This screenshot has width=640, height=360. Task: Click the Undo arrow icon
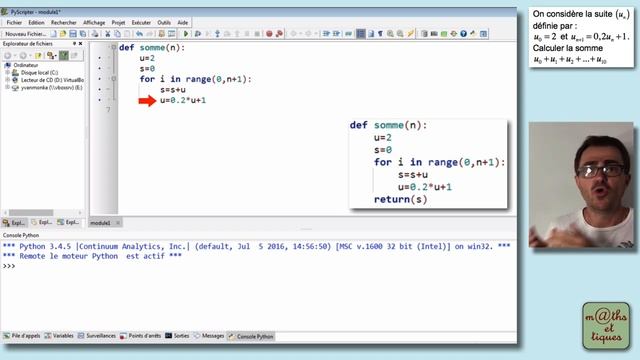coord(139,34)
